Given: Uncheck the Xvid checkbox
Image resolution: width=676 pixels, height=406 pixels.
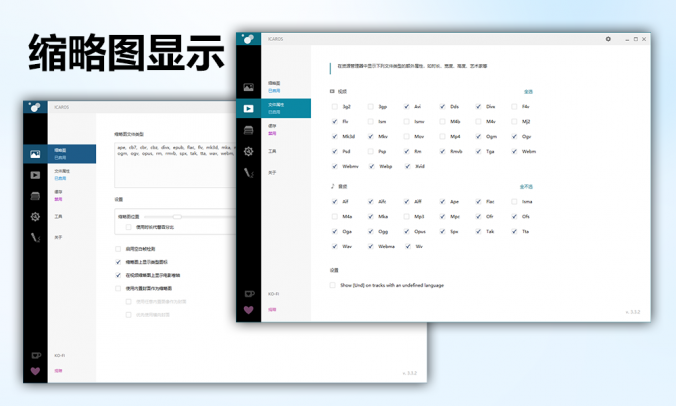Looking at the screenshot, I should [407, 166].
